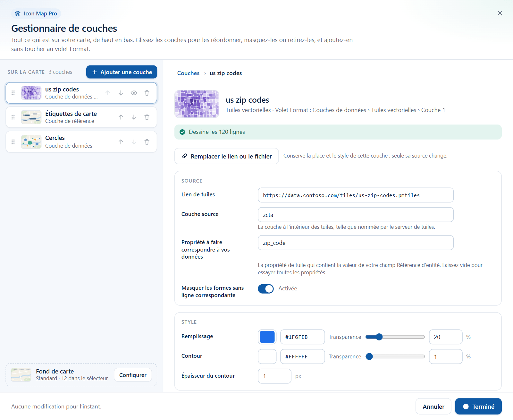Edit the Remplissage hex code field

click(303, 337)
